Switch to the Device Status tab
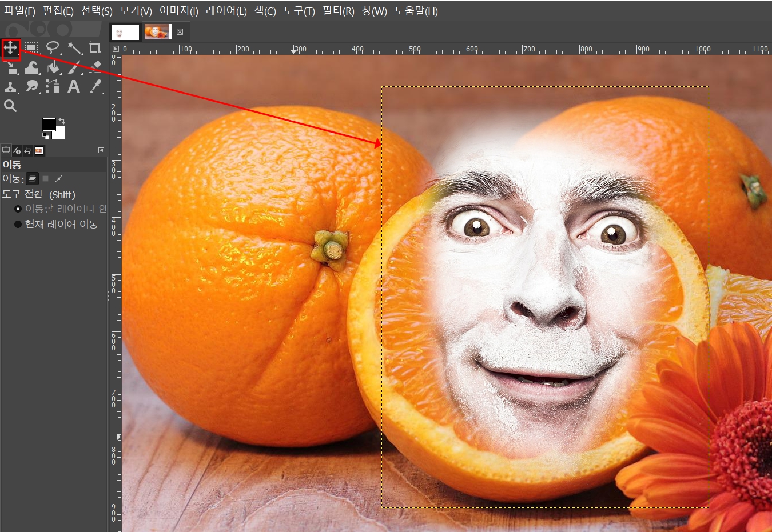 point(17,151)
